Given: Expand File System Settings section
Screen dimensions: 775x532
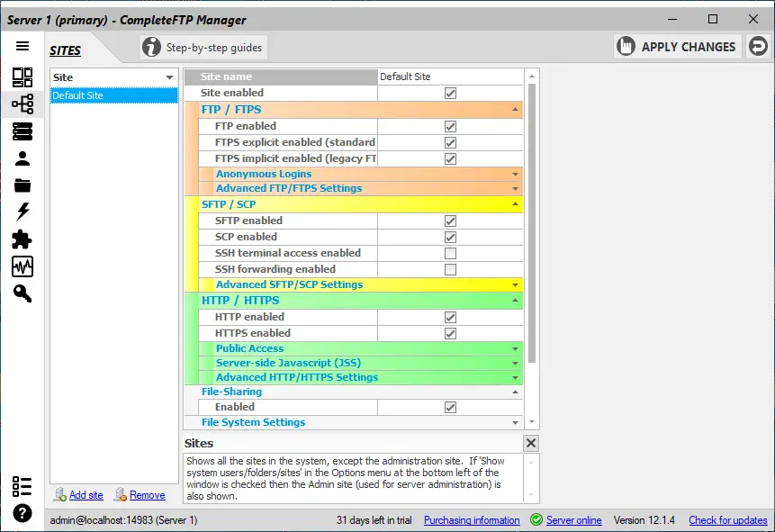Looking at the screenshot, I should [515, 422].
